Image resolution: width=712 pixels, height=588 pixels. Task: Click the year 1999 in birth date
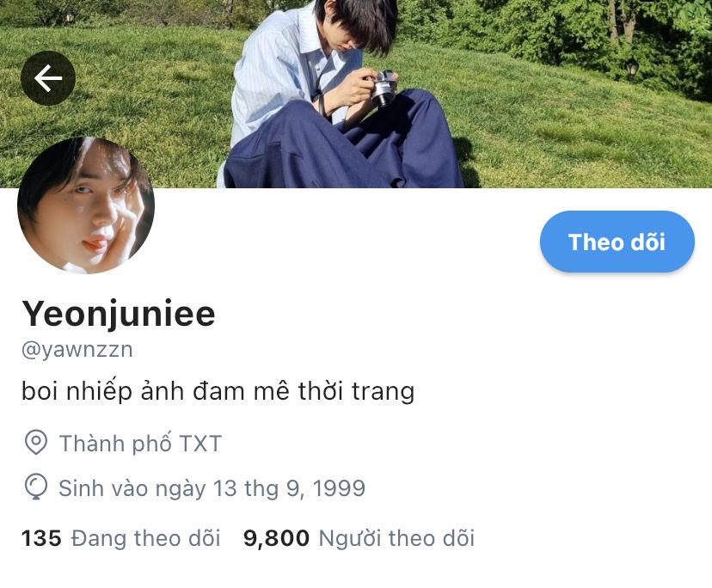click(x=339, y=488)
